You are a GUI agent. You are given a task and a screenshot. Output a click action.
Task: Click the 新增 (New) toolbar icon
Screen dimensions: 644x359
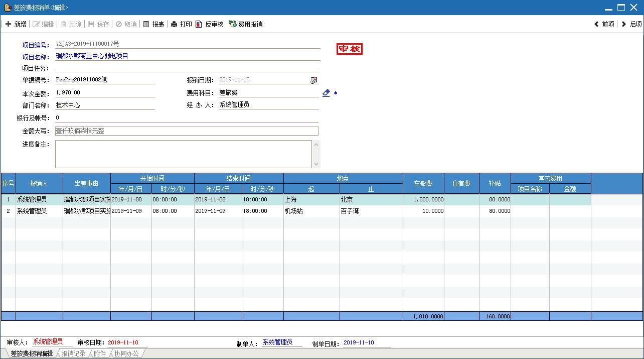(9, 24)
